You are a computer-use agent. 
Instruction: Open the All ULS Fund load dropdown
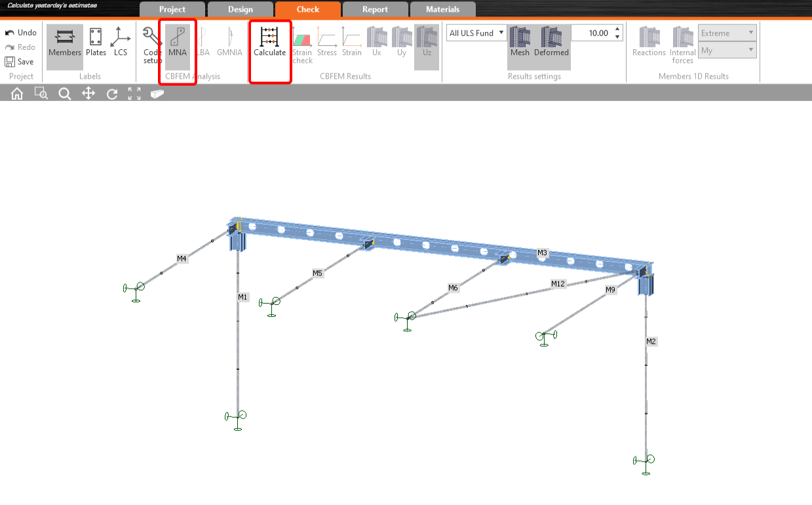coord(476,33)
